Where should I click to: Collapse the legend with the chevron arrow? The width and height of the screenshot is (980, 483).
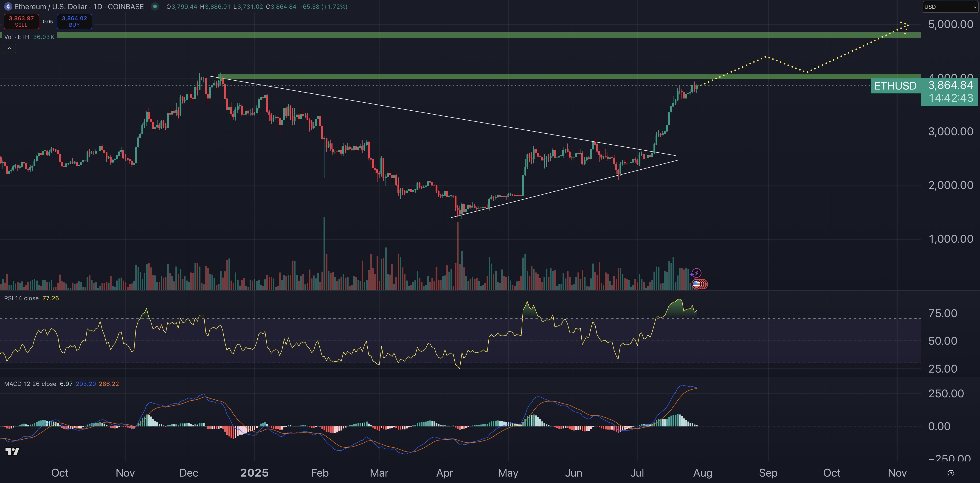9,48
